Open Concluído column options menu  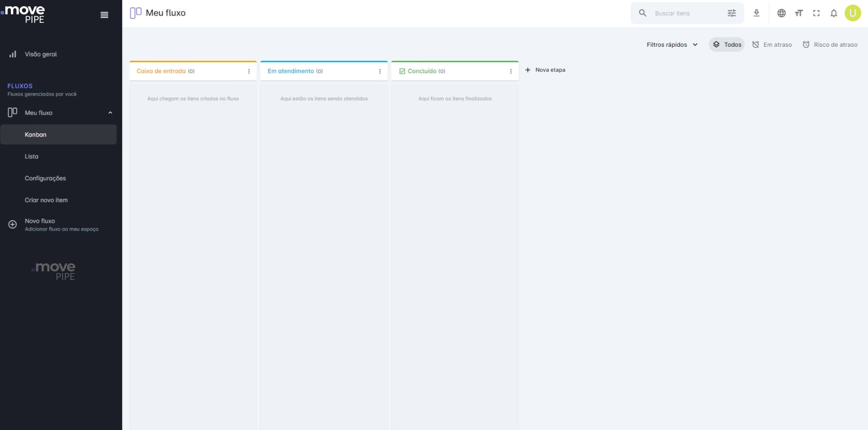click(x=511, y=71)
